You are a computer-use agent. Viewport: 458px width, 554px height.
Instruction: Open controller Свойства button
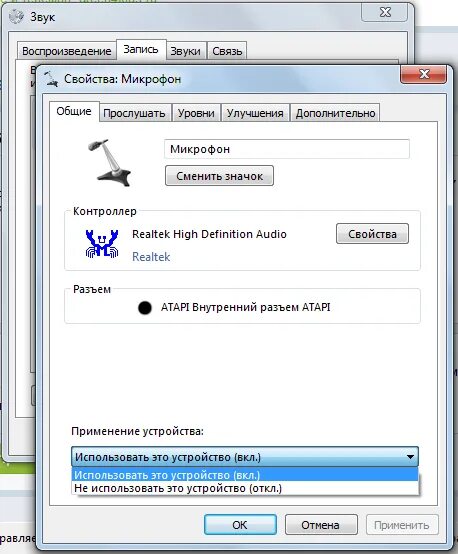(x=372, y=234)
